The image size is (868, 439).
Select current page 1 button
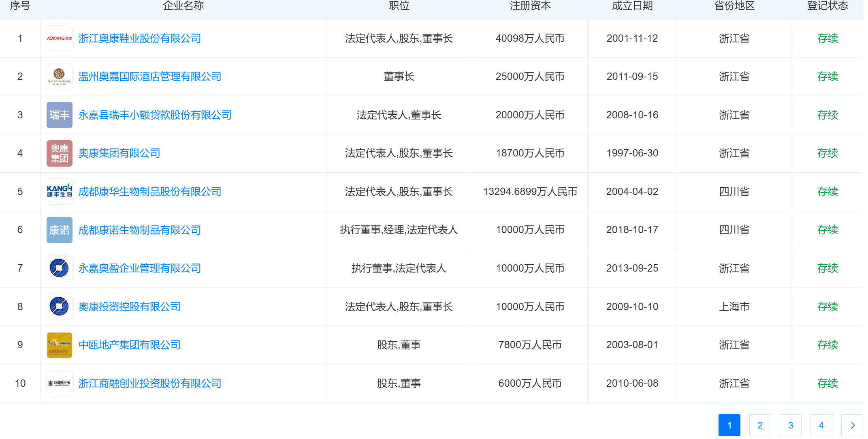tap(729, 425)
